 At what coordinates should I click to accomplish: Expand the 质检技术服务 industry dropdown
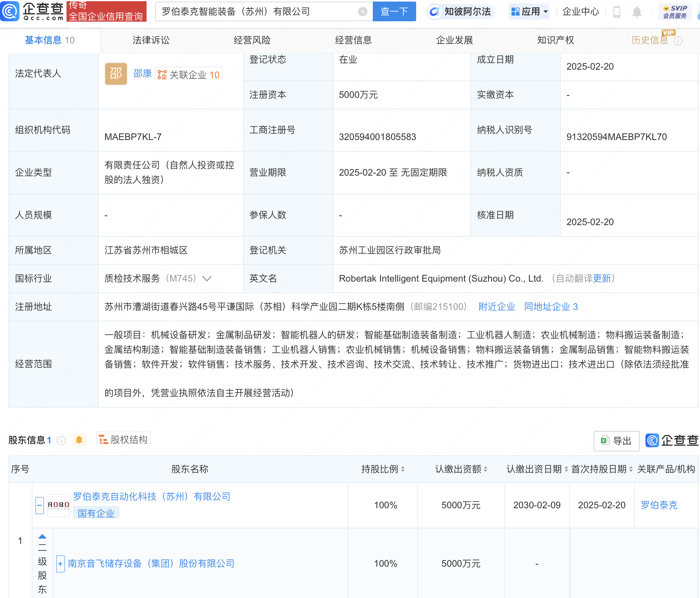tap(207, 278)
